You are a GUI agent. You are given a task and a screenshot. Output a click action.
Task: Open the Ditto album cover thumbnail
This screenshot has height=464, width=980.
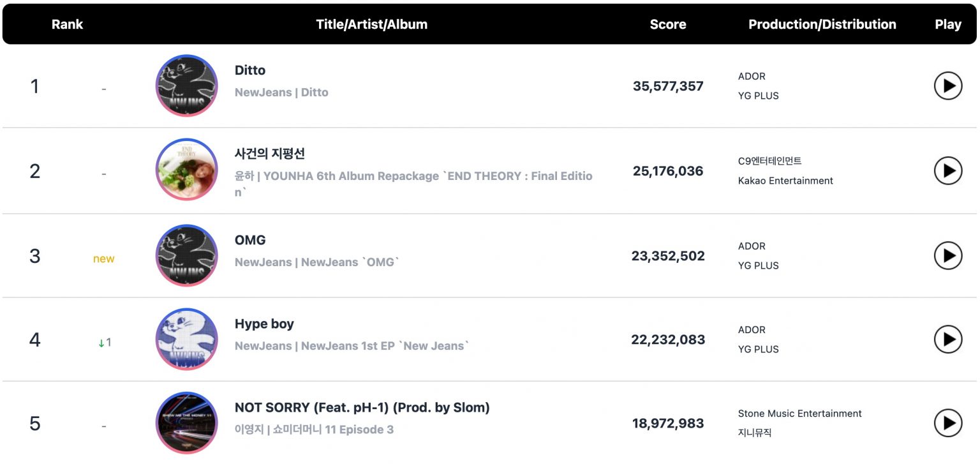tap(186, 86)
